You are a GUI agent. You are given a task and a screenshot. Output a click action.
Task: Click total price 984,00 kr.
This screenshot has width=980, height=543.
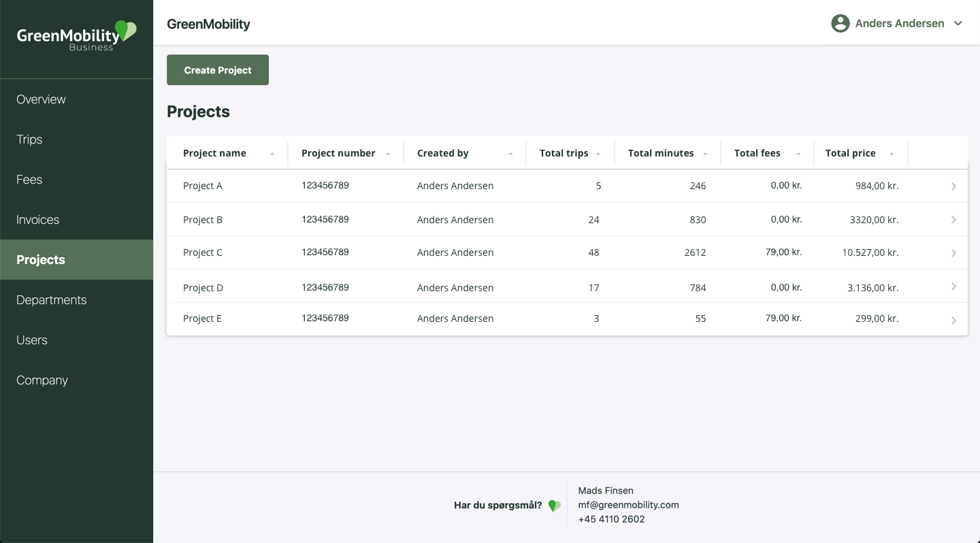(877, 186)
